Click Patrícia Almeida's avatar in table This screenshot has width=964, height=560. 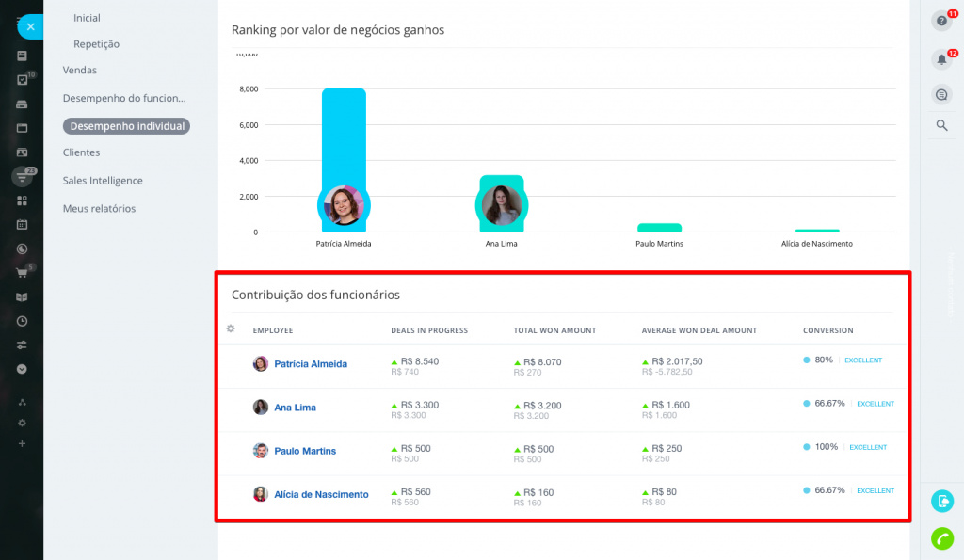click(x=261, y=364)
